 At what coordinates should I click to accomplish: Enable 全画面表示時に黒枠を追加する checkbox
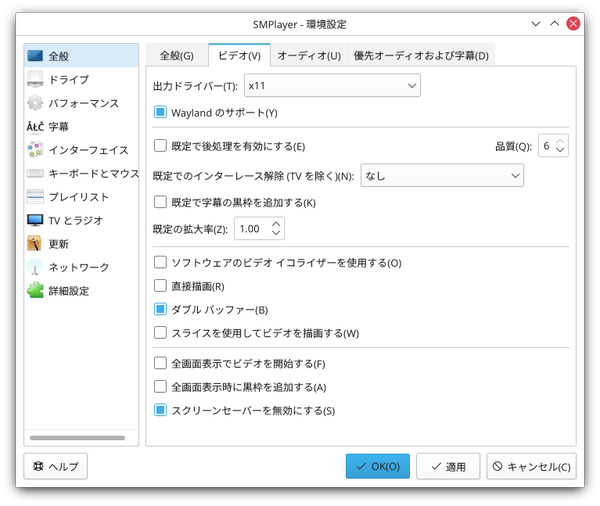[x=160, y=387]
